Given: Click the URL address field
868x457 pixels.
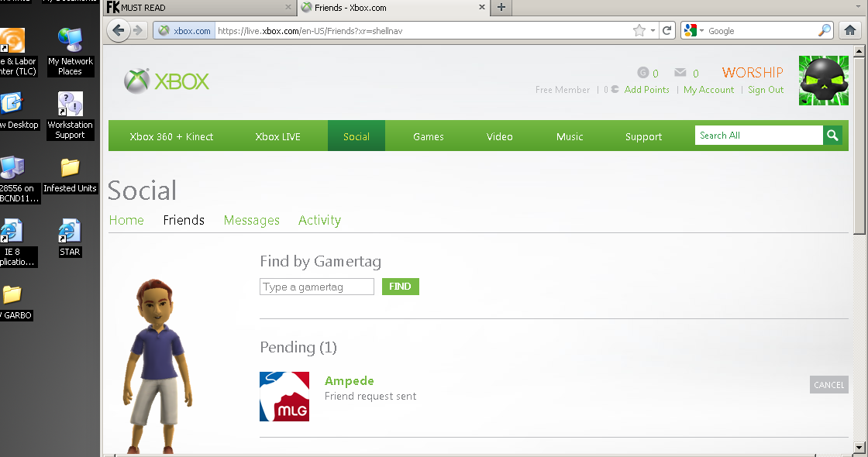Looking at the screenshot, I should pos(422,30).
